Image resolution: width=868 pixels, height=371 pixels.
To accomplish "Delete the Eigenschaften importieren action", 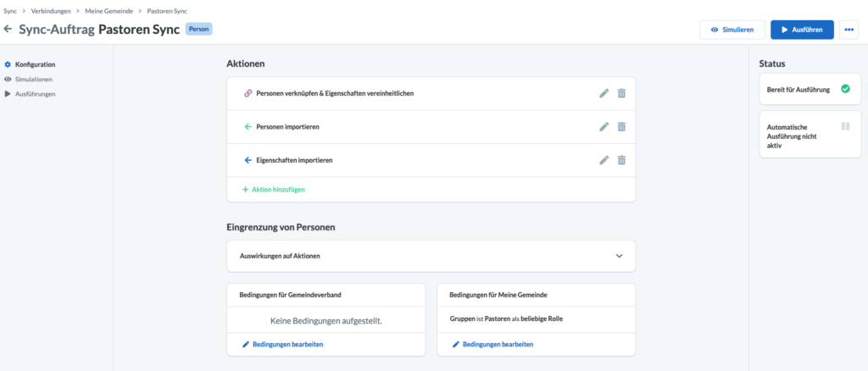I will [621, 160].
